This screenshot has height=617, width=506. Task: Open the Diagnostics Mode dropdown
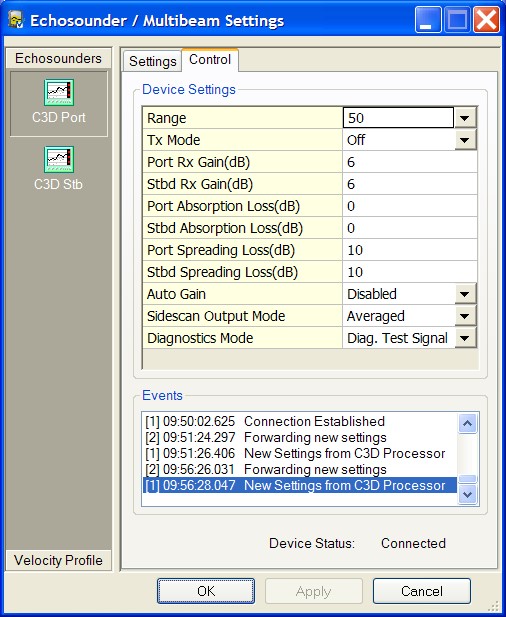tap(465, 338)
